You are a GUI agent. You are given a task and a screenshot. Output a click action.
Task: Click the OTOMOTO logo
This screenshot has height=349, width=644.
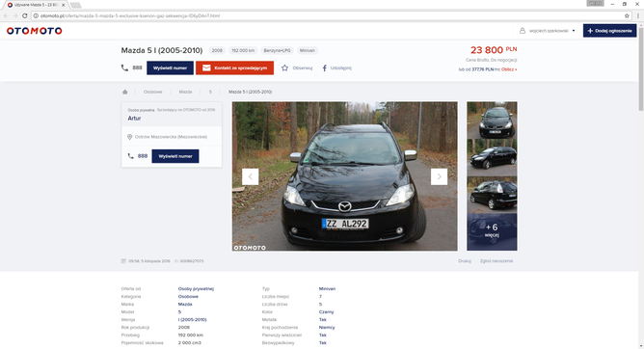click(34, 31)
